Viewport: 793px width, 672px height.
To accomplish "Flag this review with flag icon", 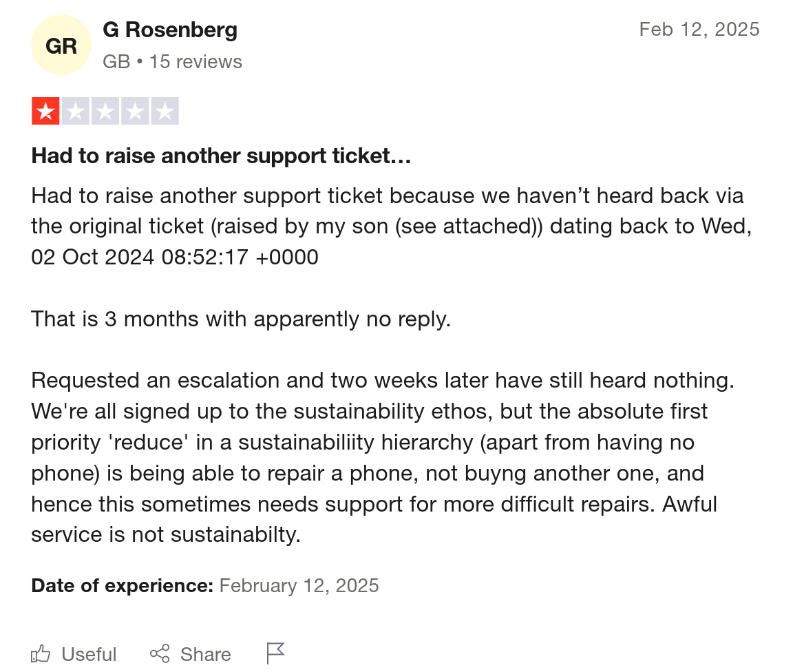I will (275, 653).
